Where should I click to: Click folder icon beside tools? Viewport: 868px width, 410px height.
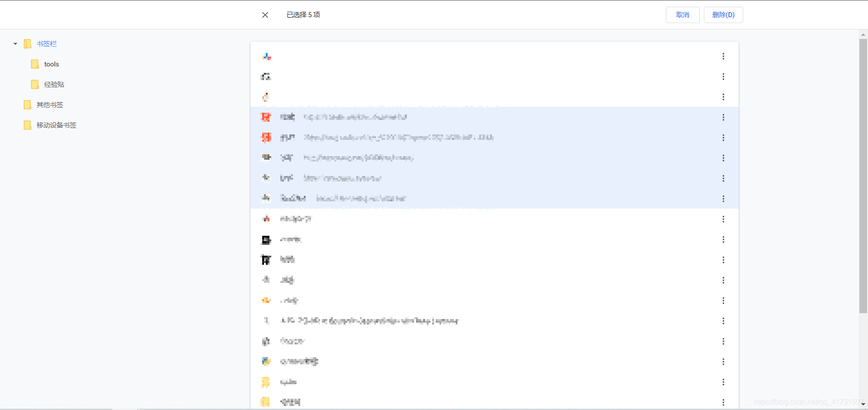(35, 64)
